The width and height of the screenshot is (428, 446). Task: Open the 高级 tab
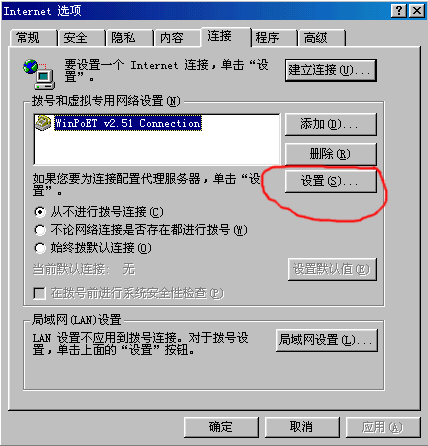pos(321,38)
